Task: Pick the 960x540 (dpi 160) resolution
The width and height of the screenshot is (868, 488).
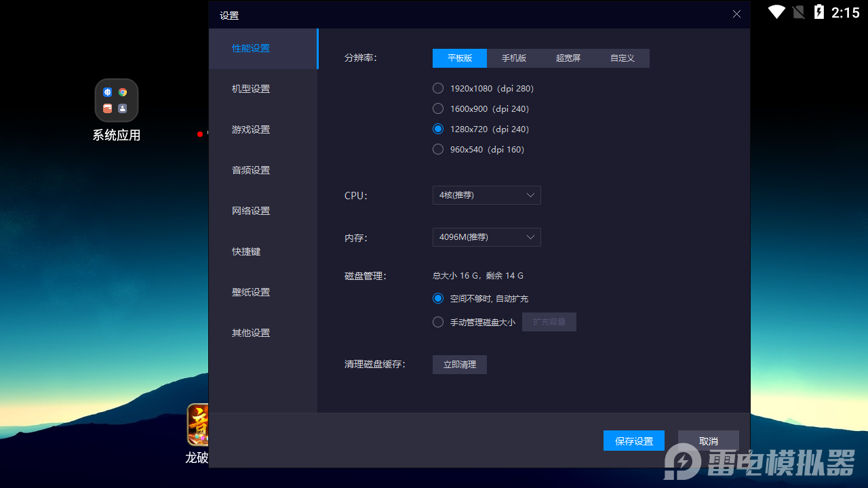Action: click(x=438, y=149)
